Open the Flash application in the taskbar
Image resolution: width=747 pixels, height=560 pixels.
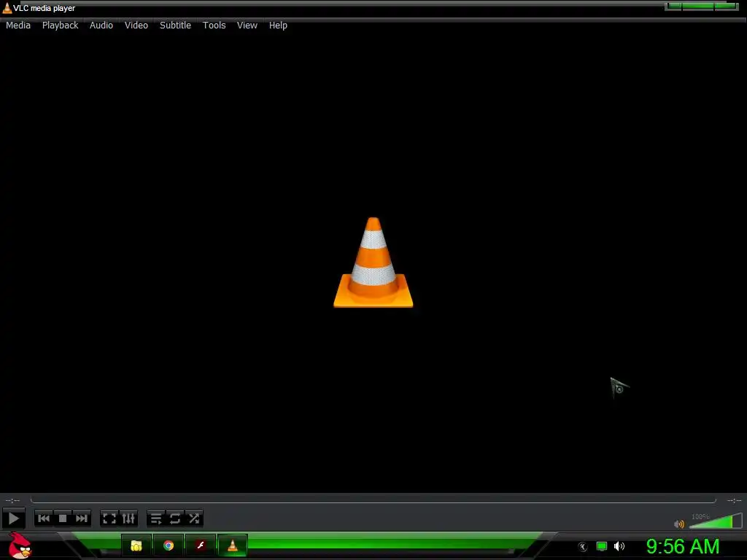(201, 545)
